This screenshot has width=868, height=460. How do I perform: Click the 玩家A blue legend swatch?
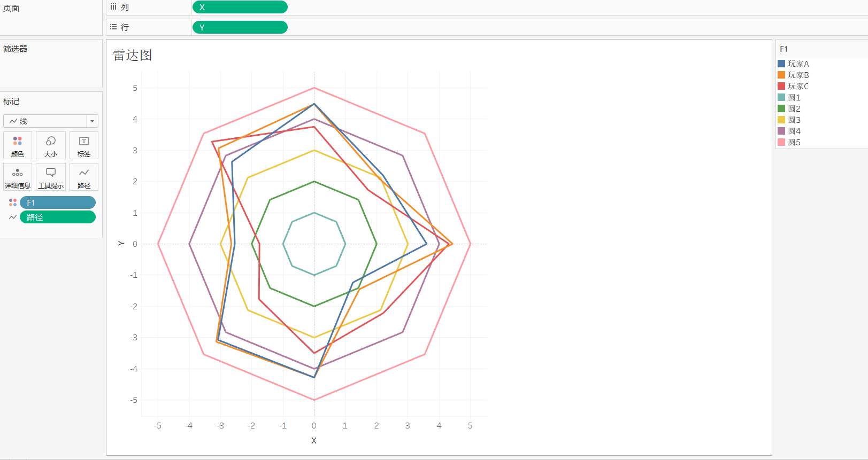(781, 64)
